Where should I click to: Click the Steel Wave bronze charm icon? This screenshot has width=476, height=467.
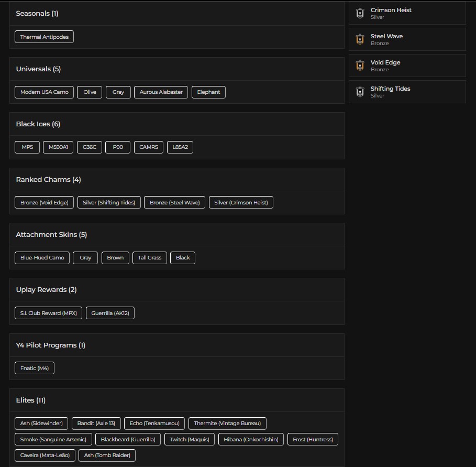(360, 39)
